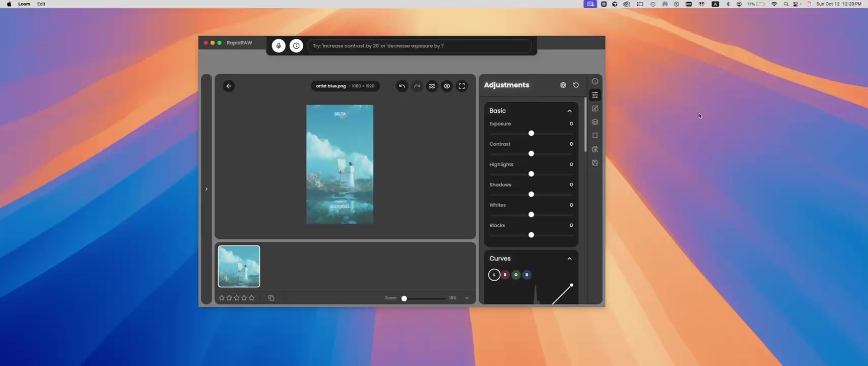Select the blue channel in Curves
This screenshot has width=868, height=366.
527,274
